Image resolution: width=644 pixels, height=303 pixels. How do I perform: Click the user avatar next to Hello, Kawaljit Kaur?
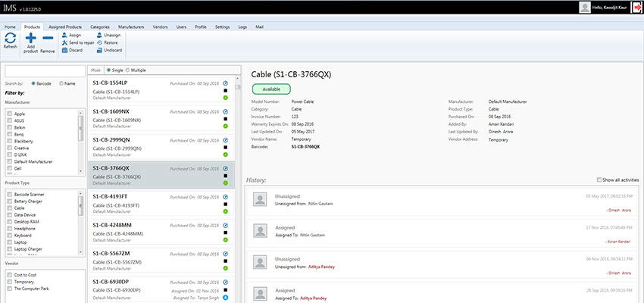point(585,8)
